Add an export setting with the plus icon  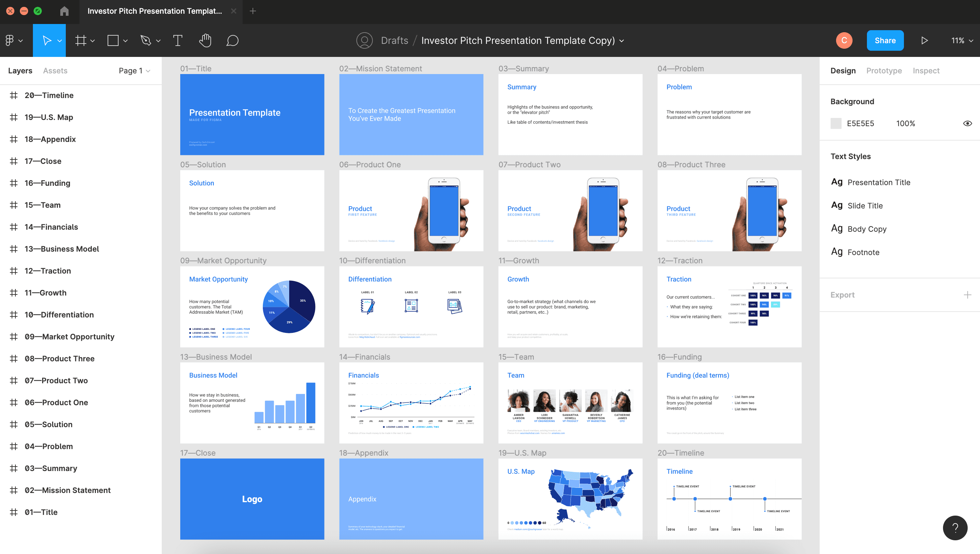tap(967, 295)
